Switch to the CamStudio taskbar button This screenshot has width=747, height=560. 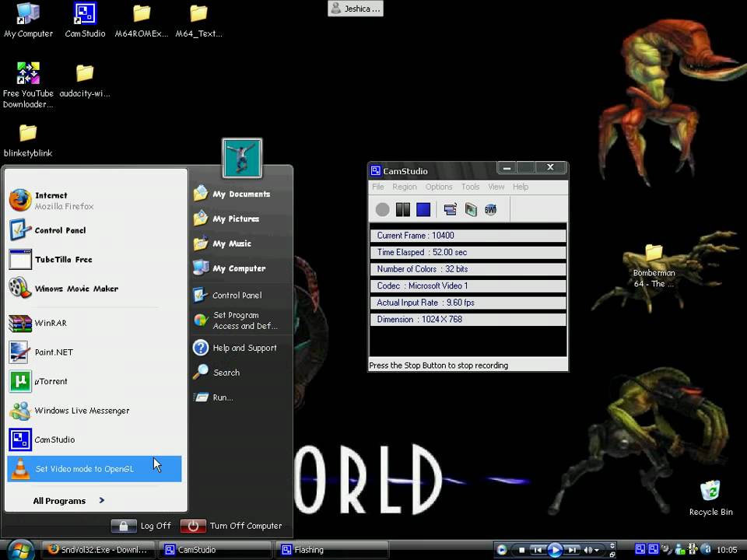(215, 550)
